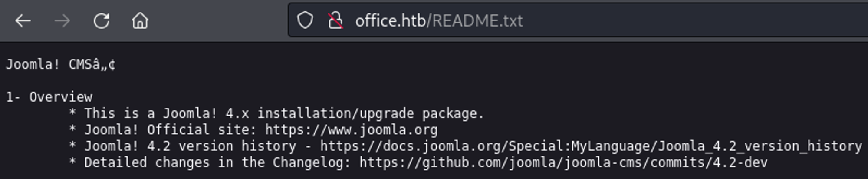Click the "1- Overview" section heading
Screen dimensions: 868x179
[49, 97]
